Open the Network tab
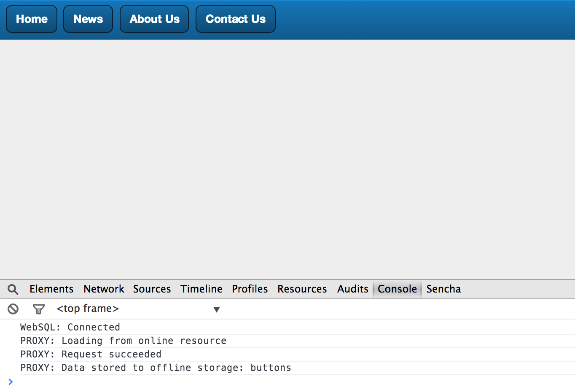This screenshot has width=575, height=392. (104, 289)
